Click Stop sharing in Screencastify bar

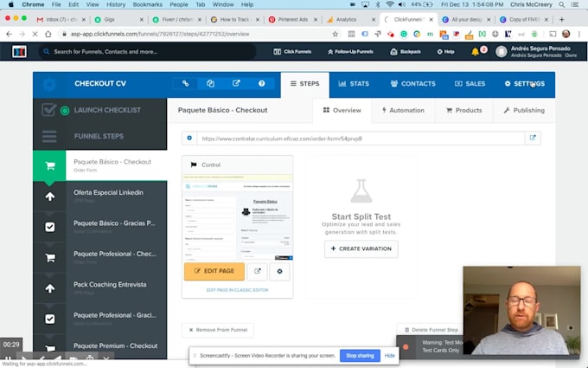(360, 356)
